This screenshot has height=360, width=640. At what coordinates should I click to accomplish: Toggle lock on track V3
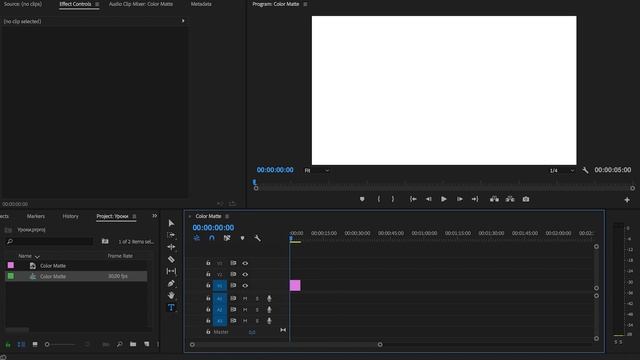click(x=208, y=263)
